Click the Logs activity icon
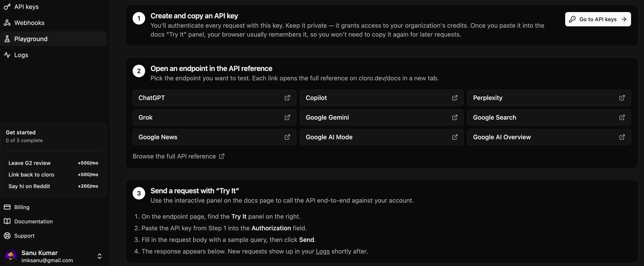The height and width of the screenshot is (266, 644). click(7, 55)
